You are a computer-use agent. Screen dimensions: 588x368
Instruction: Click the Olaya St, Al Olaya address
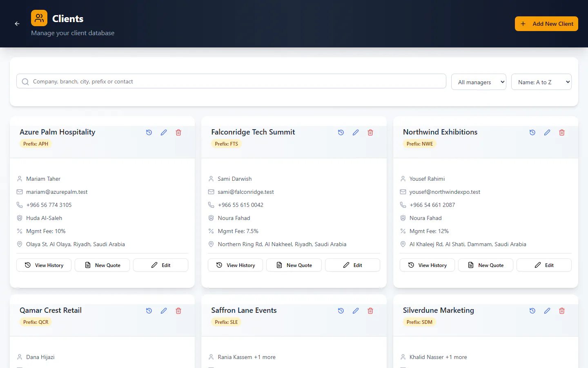[x=76, y=244]
